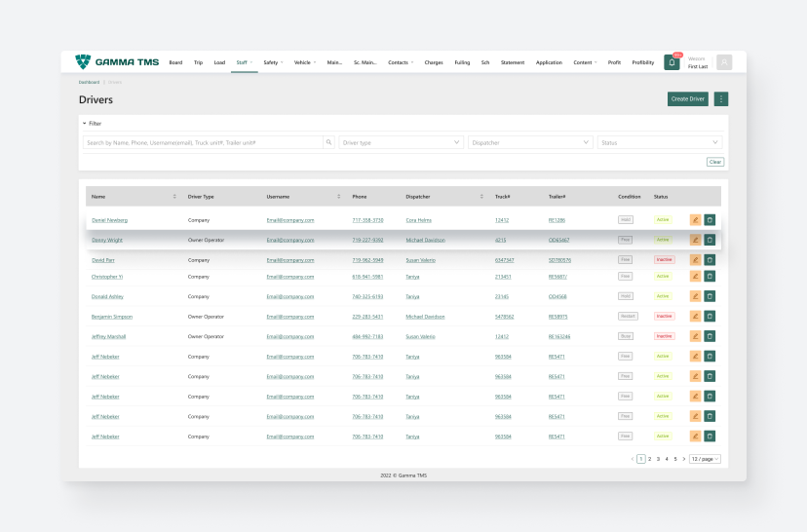The image size is (807, 532).
Task: Sort table by the Name column arrows
Action: [x=174, y=196]
